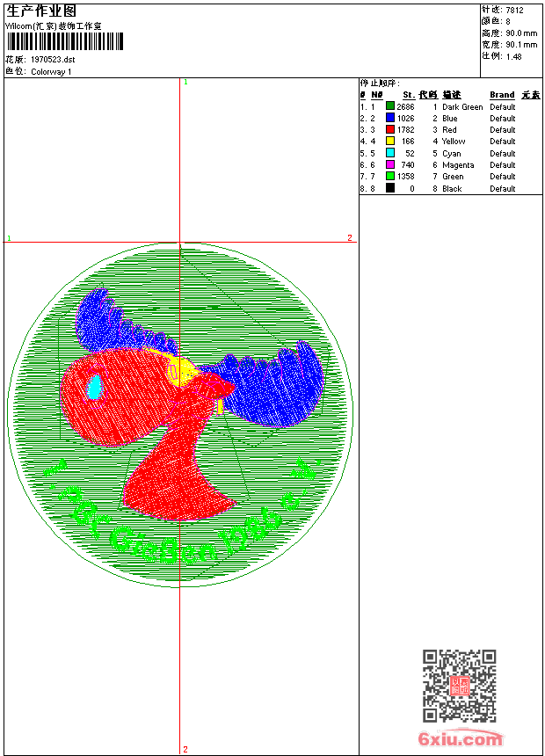The image size is (545, 756).
Task: Click the 'Dark Green' description text
Action: (x=462, y=107)
